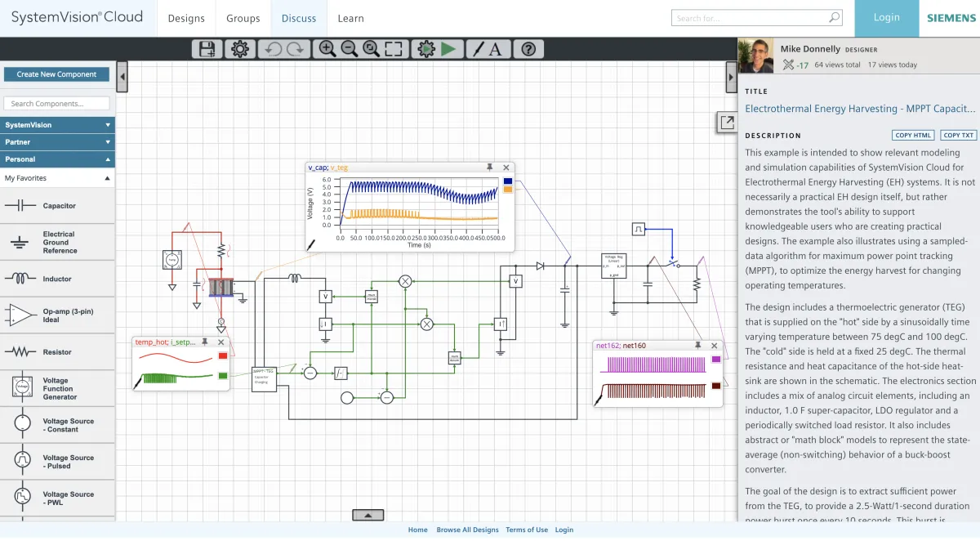
Task: Open the help question mark icon
Action: [x=528, y=49]
